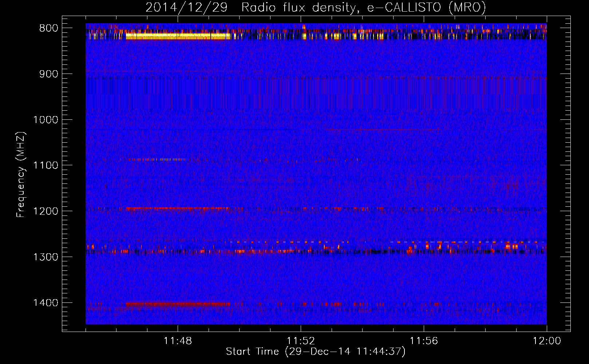Click the red emission band near 1400 MHz
589x364 pixels.
(x=178, y=304)
